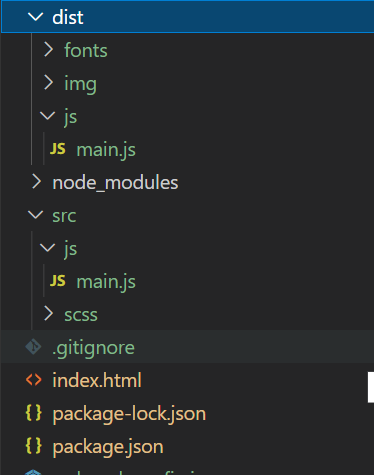Expand the fonts folder chevron

click(49, 50)
